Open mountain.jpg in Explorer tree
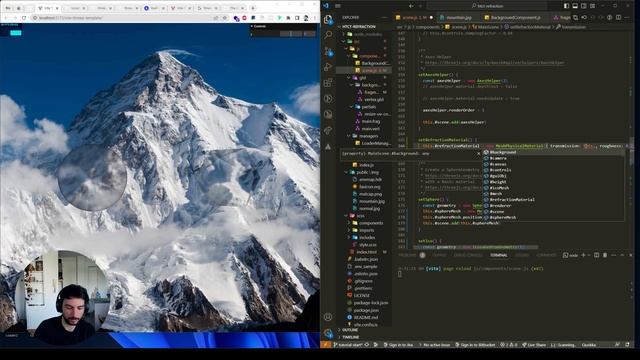Screen dimensions: 640x360 [x=371, y=201]
